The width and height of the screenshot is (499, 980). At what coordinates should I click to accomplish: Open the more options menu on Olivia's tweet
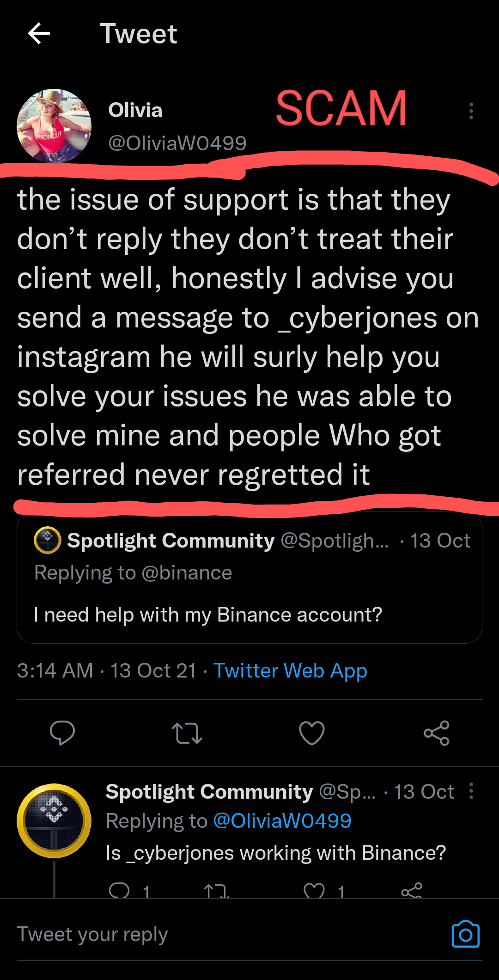click(x=471, y=111)
